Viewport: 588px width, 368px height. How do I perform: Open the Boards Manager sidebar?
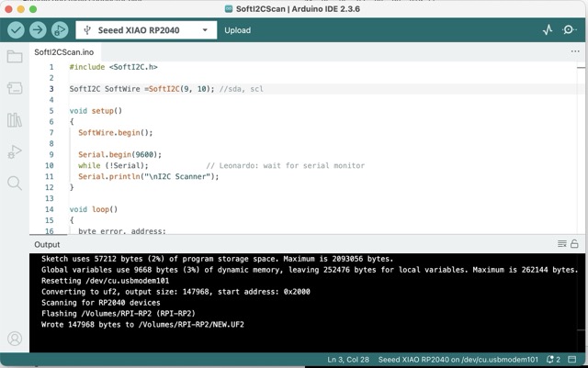[15, 88]
